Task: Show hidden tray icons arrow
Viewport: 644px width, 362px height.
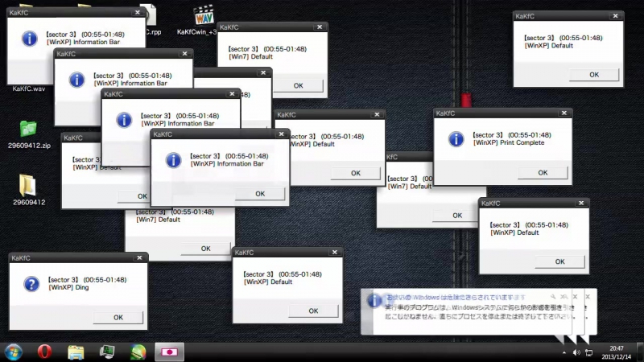Action: 564,352
